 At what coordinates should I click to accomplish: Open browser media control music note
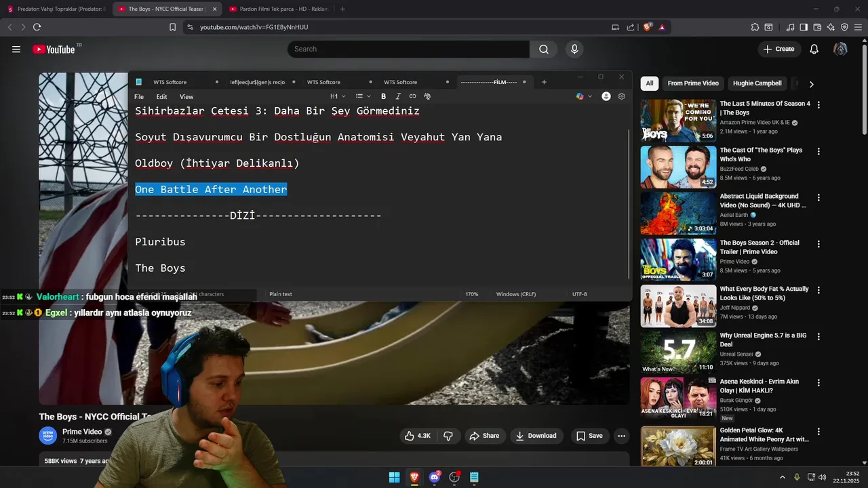click(790, 27)
